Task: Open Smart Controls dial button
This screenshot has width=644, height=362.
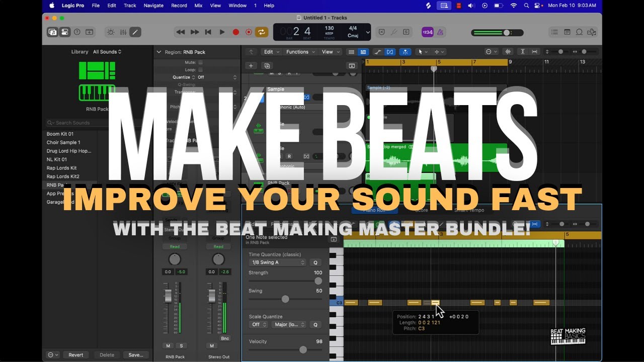Action: (x=110, y=32)
